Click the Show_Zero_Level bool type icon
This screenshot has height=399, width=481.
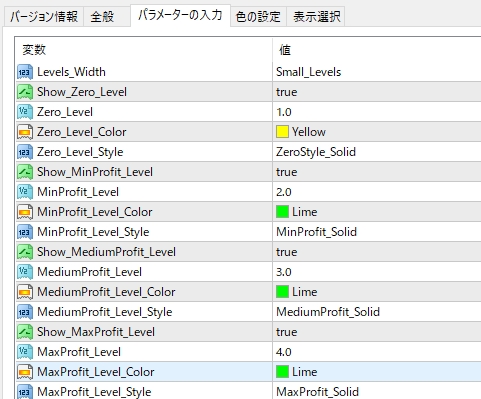click(x=25, y=92)
